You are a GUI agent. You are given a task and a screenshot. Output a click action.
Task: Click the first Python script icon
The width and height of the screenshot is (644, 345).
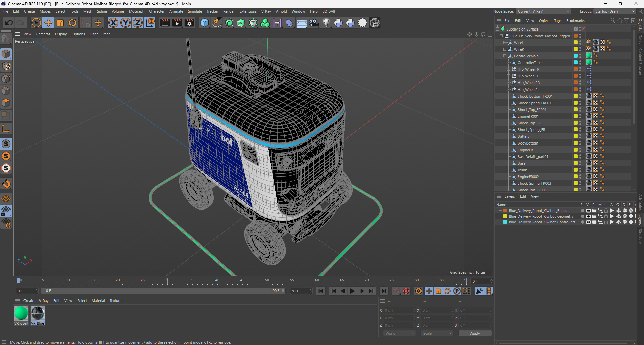pyautogui.click(x=338, y=23)
